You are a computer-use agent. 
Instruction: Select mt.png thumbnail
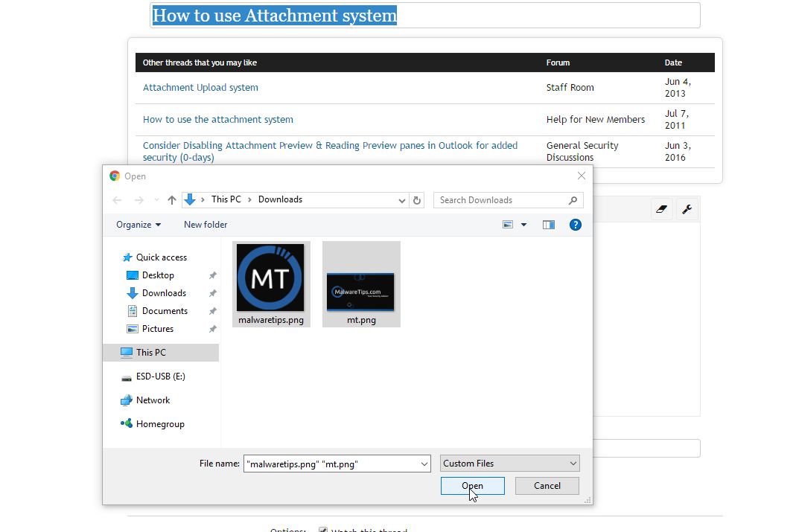pos(361,284)
